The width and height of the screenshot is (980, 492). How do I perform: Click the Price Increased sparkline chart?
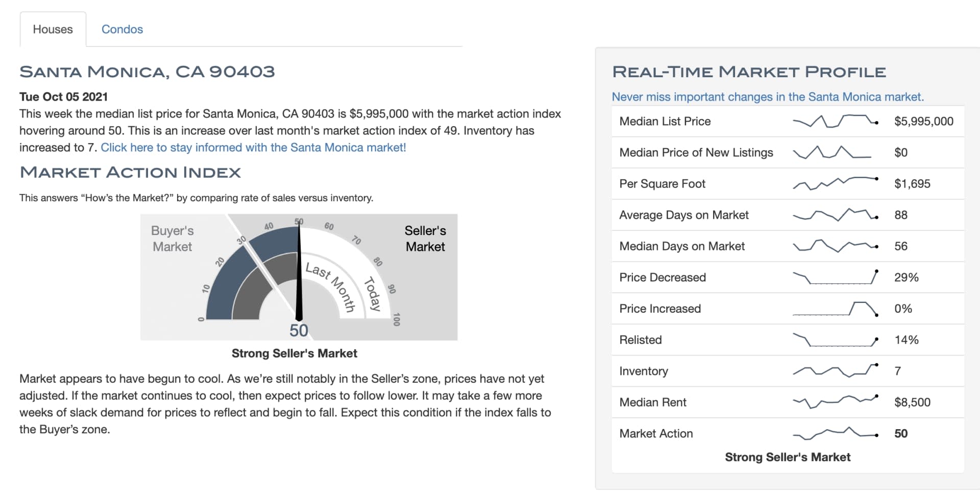click(x=835, y=309)
